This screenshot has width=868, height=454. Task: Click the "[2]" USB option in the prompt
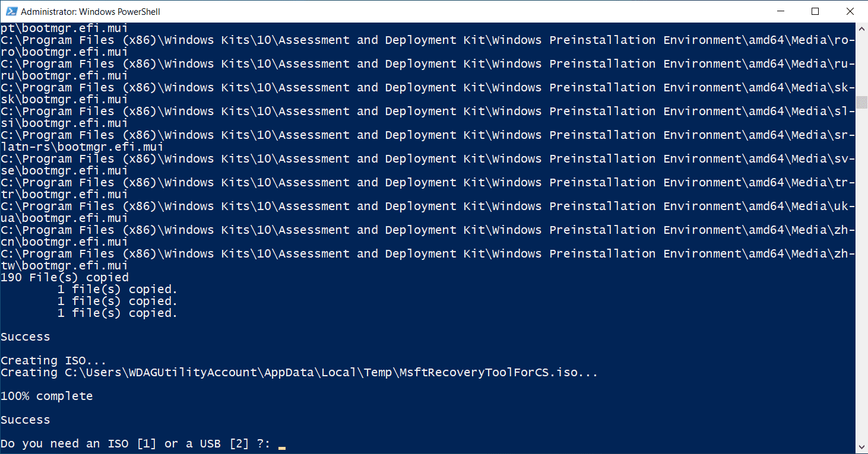coord(239,444)
